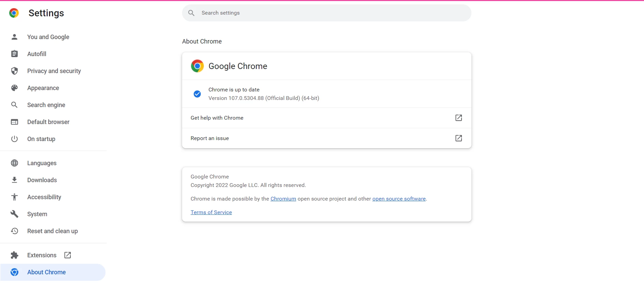Click the About Chrome sidebar logo icon
Viewport: 644px width, 293px height.
[14, 272]
